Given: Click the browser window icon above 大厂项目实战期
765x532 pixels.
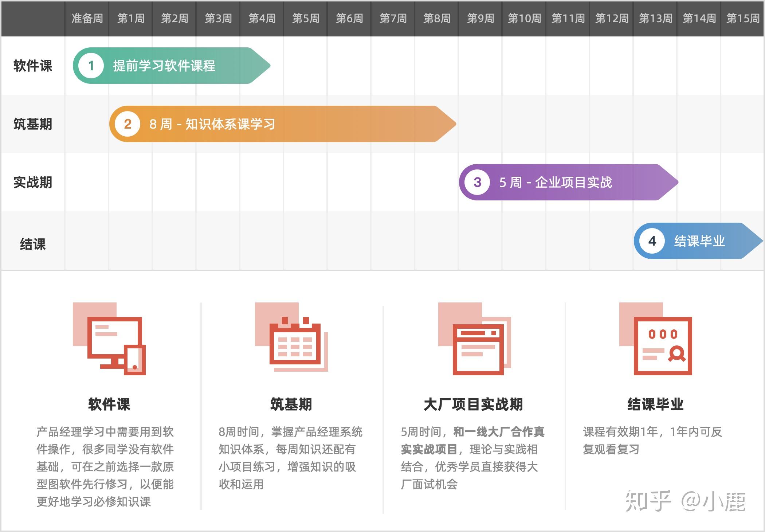Looking at the screenshot, I should pos(474,339).
